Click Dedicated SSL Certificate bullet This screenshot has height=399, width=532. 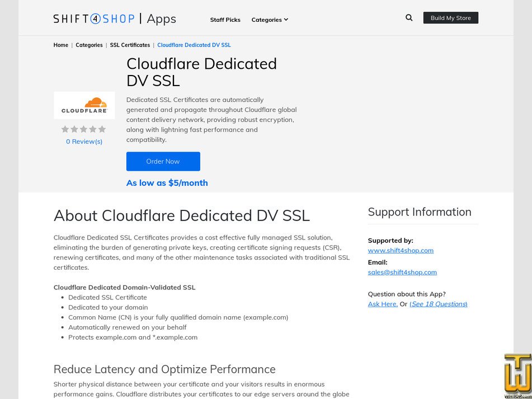(107, 298)
